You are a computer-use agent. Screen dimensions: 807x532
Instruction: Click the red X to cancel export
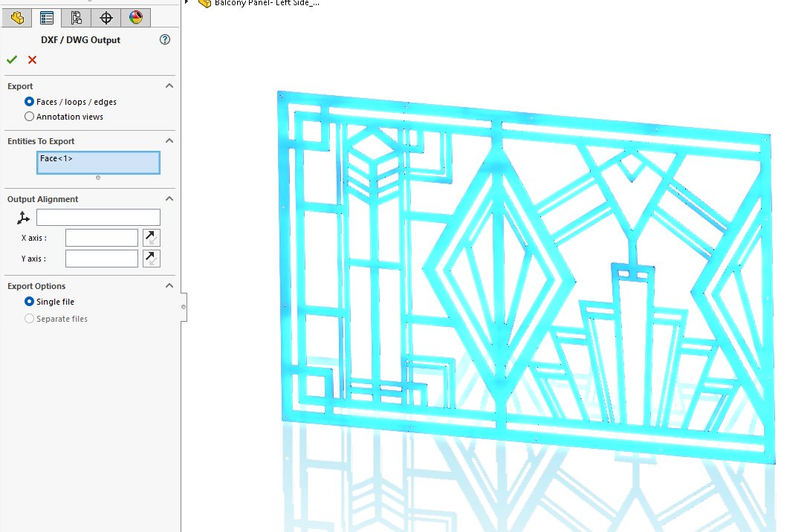click(31, 59)
